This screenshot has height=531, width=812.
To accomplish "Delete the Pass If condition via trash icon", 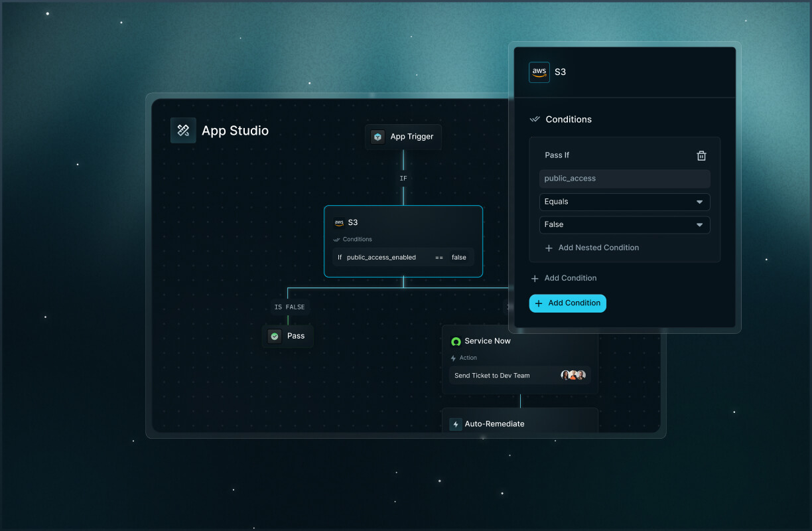I will [701, 155].
